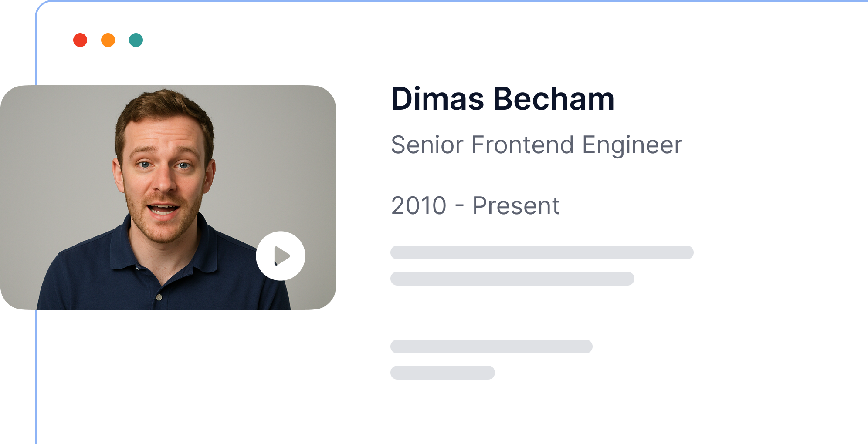Image resolution: width=868 pixels, height=444 pixels.
Task: Play the Dimas Becham profile video
Action: pyautogui.click(x=281, y=256)
